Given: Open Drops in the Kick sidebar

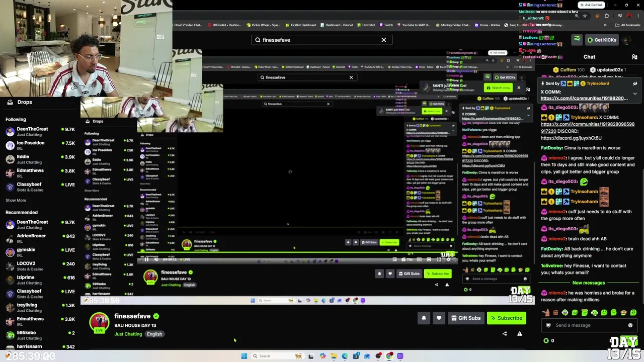Looking at the screenshot, I should tap(20, 102).
